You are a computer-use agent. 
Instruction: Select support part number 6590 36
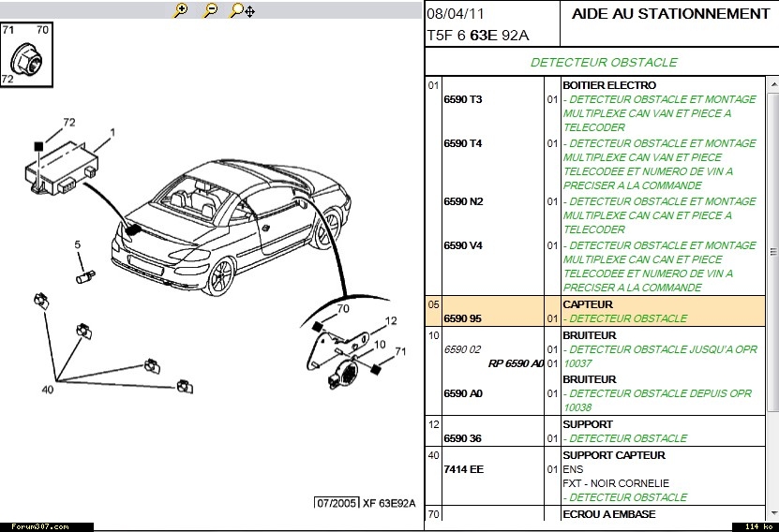coord(462,438)
